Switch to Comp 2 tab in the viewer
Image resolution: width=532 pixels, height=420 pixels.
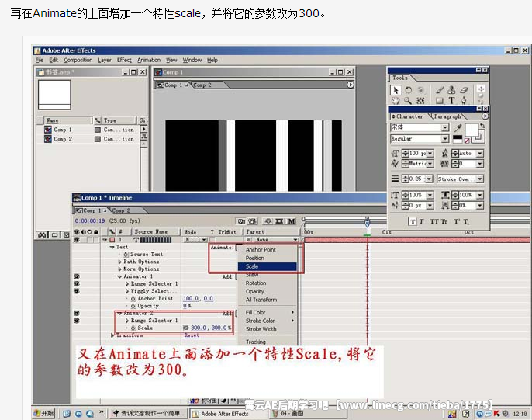202,85
